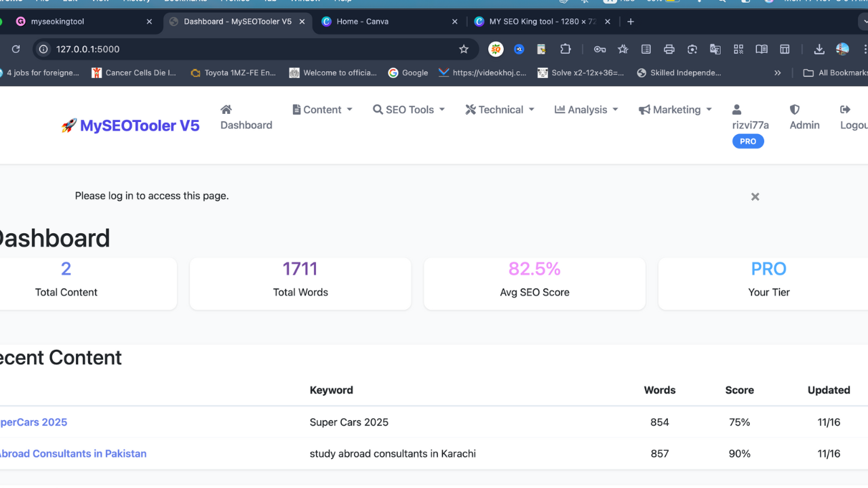The height and width of the screenshot is (488, 868).
Task: Click the Avg SEO Score percentage
Action: 534,268
